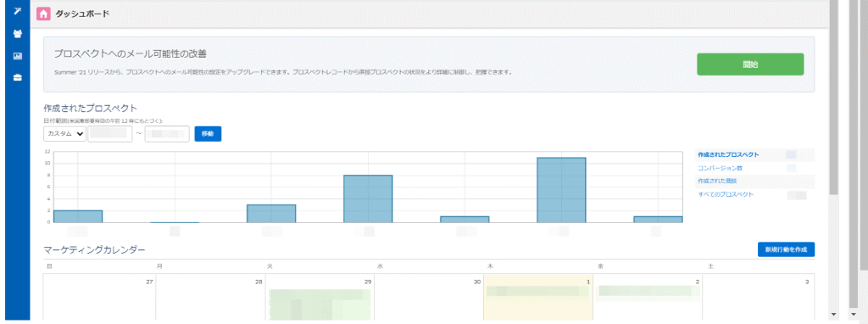Click the inner scrollbar down arrow
This screenshot has width=868, height=324.
834,315
